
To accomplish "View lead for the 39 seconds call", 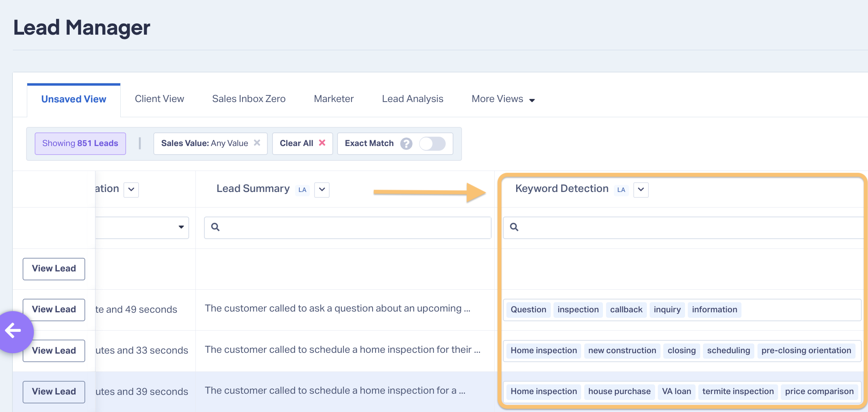I will click(54, 392).
